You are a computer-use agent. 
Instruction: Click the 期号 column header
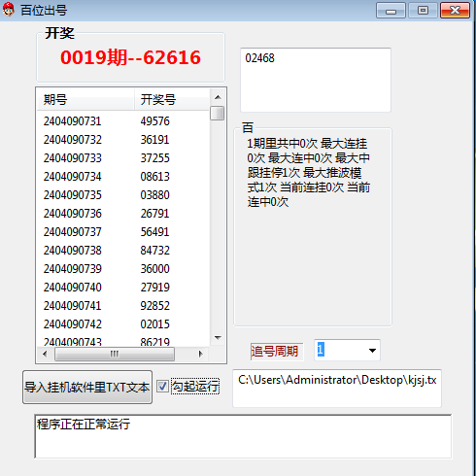coord(85,99)
